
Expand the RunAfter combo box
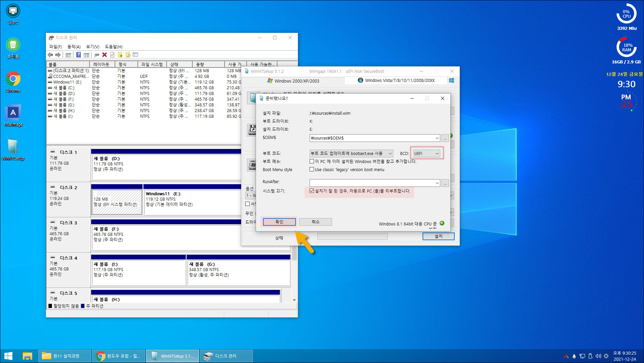tap(437, 183)
